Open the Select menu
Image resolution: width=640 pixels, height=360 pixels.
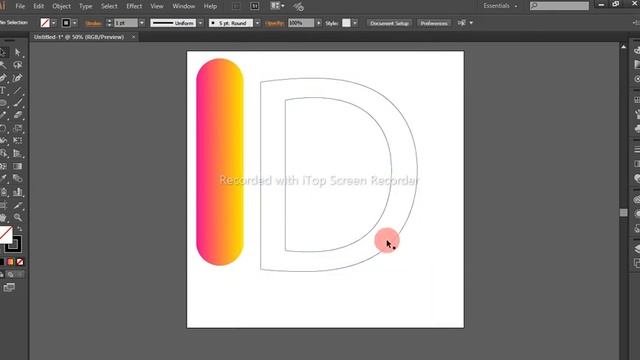109,6
